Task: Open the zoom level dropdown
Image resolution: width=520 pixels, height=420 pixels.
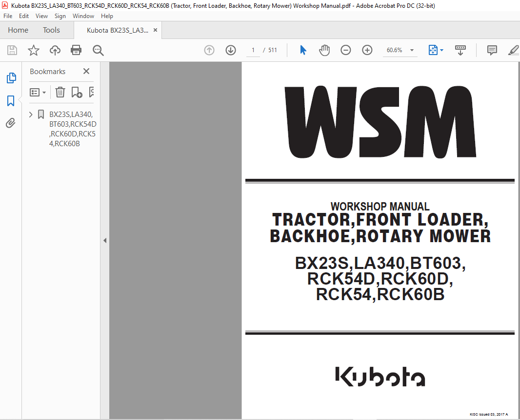Action: [x=412, y=50]
